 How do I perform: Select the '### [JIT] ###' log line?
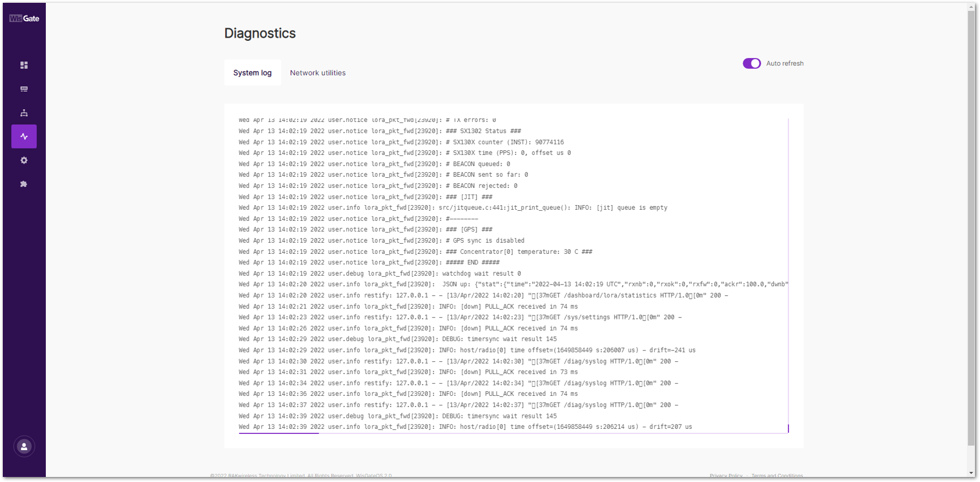click(366, 197)
